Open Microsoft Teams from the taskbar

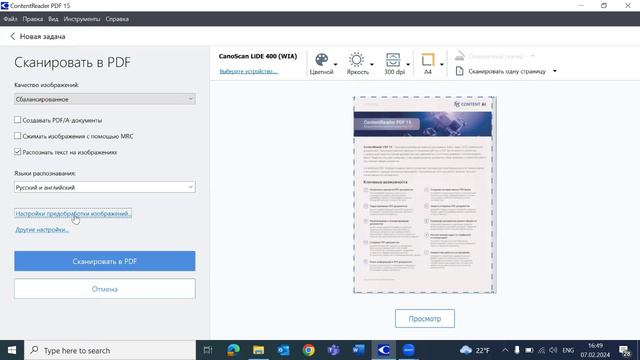tap(333, 350)
